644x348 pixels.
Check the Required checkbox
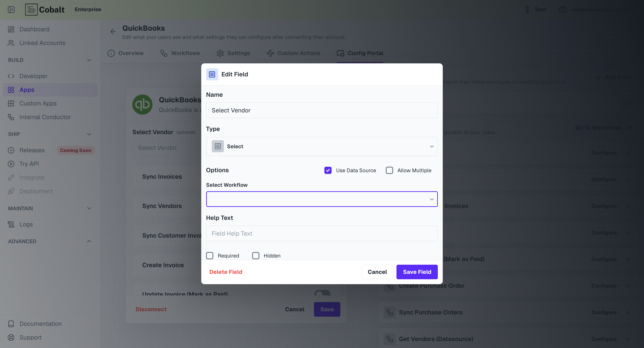tap(210, 256)
